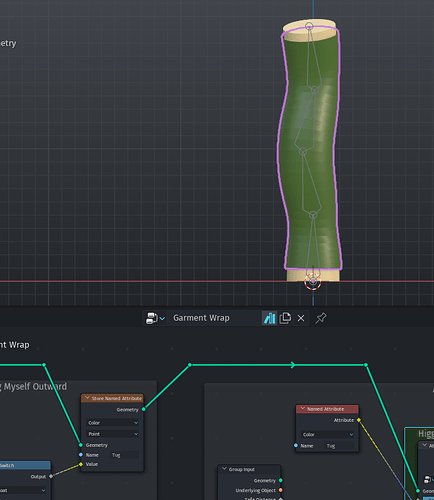Open Color data type dropdown in Store Named Attribute
The image size is (434, 500).
pyautogui.click(x=112, y=423)
